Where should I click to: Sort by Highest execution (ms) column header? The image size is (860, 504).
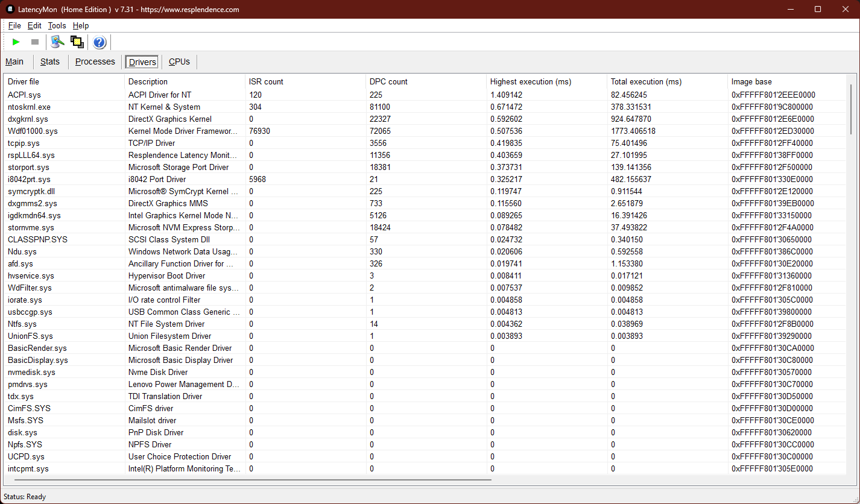click(531, 81)
